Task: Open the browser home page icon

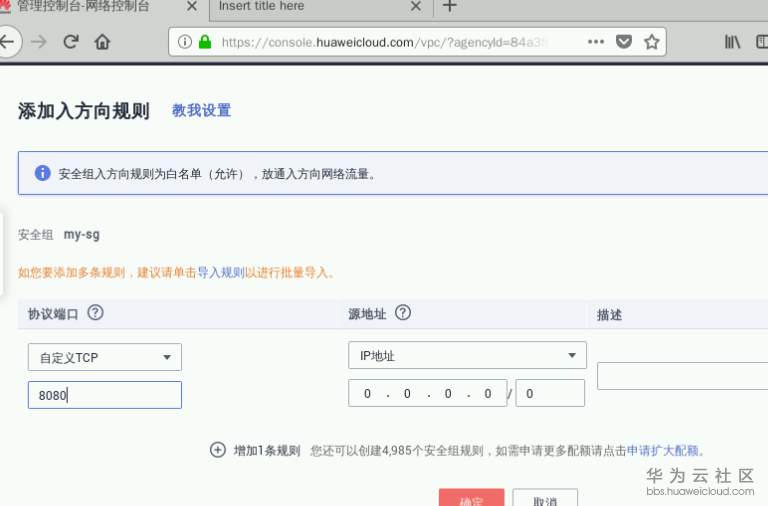Action: 102,42
